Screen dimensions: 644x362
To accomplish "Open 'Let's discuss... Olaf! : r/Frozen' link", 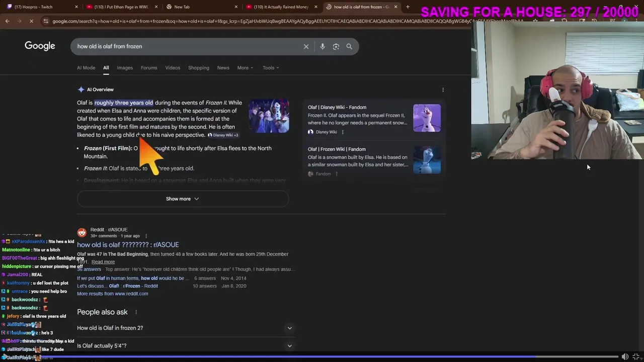I will click(x=117, y=286).
